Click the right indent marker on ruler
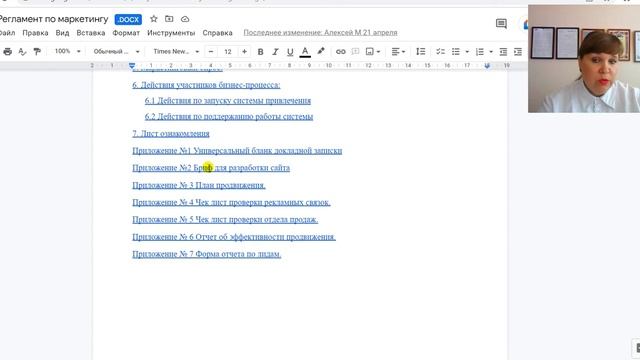 pos(487,65)
